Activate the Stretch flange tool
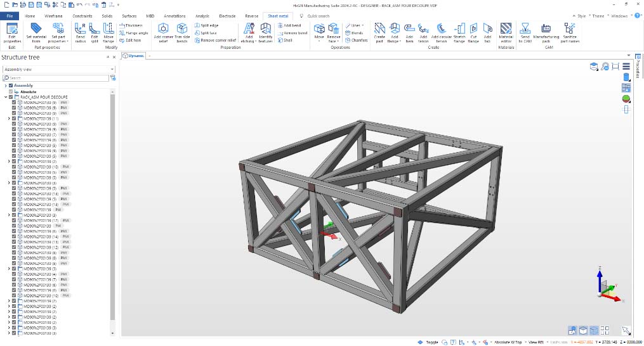This screenshot has height=346, width=644. pos(459,33)
